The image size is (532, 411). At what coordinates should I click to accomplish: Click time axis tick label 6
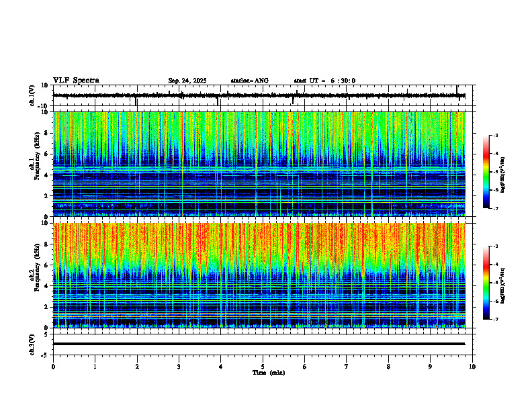point(305,367)
